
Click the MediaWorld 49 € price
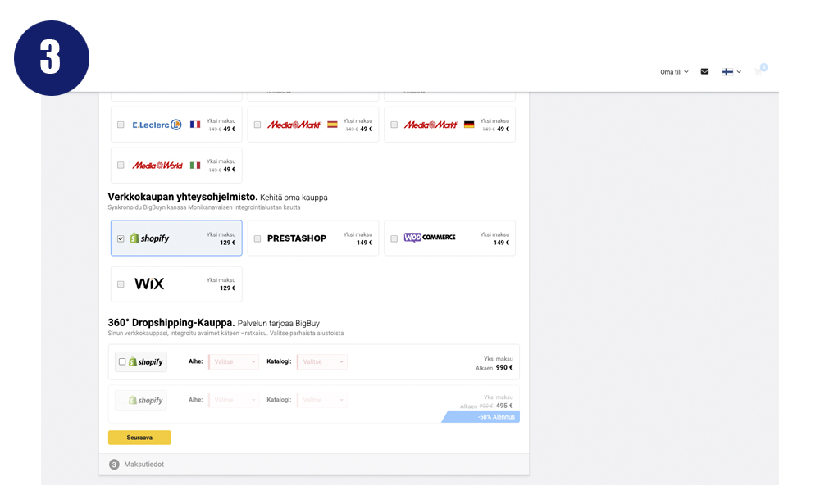(230, 170)
